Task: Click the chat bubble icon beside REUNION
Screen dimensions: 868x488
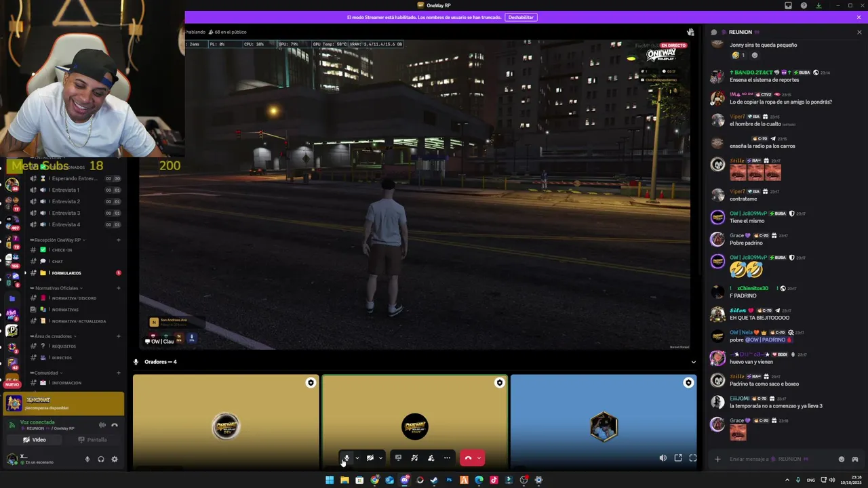Action: [713, 32]
